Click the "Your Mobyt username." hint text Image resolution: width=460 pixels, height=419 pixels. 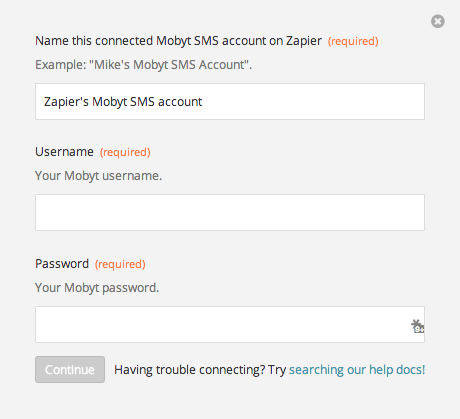pyautogui.click(x=98, y=176)
